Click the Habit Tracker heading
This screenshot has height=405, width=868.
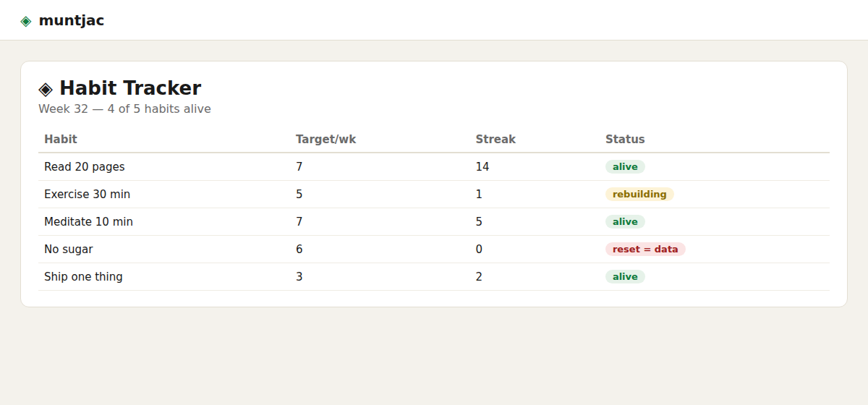[130, 88]
